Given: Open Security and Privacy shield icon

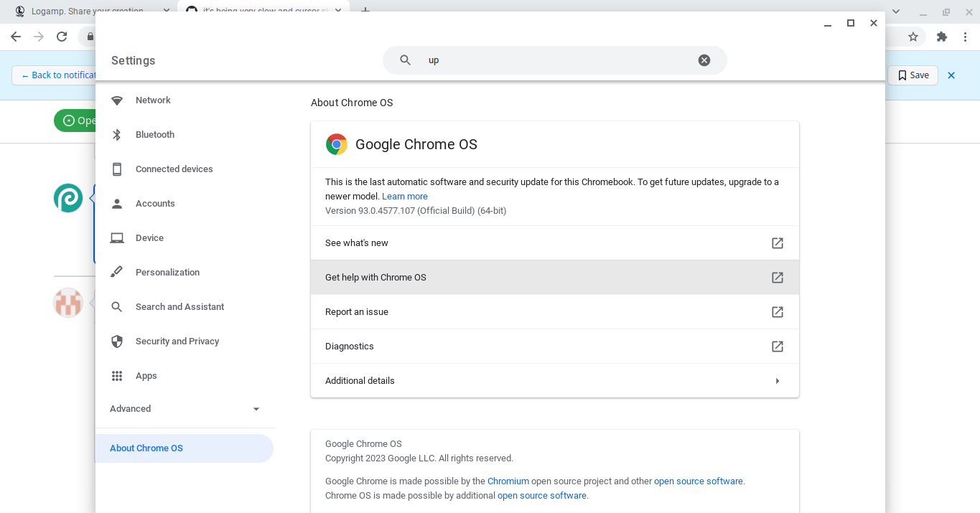Looking at the screenshot, I should 116,341.
